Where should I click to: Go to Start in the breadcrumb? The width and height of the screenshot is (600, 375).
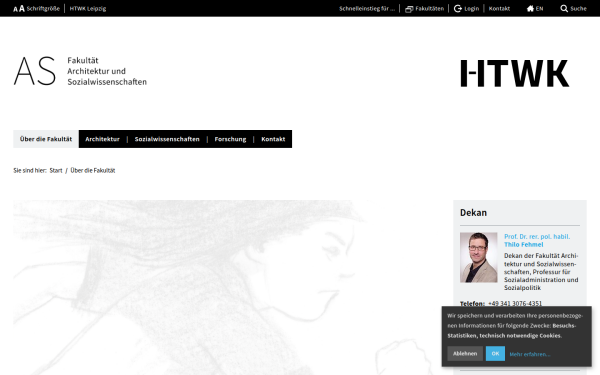coord(56,170)
